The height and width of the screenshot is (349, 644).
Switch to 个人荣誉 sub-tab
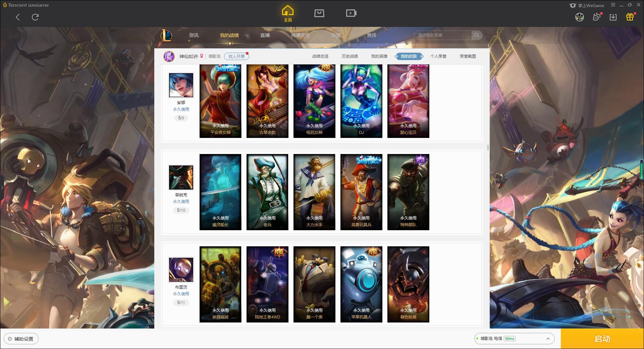pyautogui.click(x=438, y=56)
